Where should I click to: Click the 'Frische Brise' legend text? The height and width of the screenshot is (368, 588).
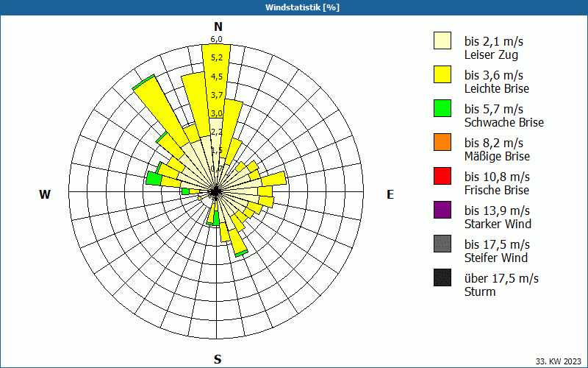(497, 190)
